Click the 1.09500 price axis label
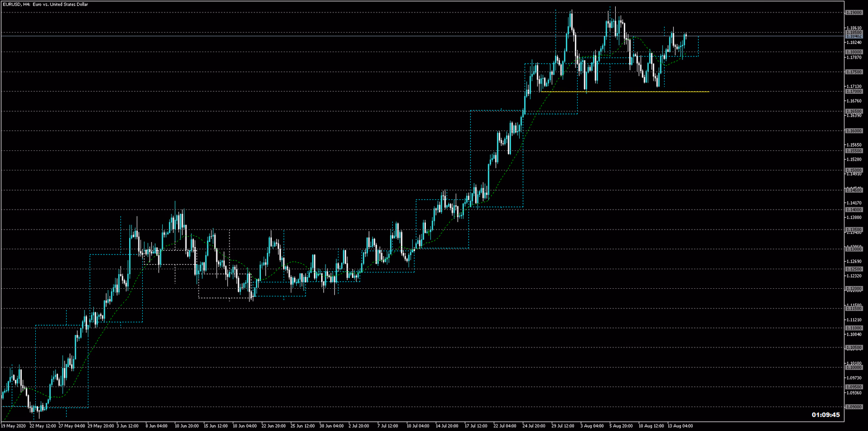 854,387
